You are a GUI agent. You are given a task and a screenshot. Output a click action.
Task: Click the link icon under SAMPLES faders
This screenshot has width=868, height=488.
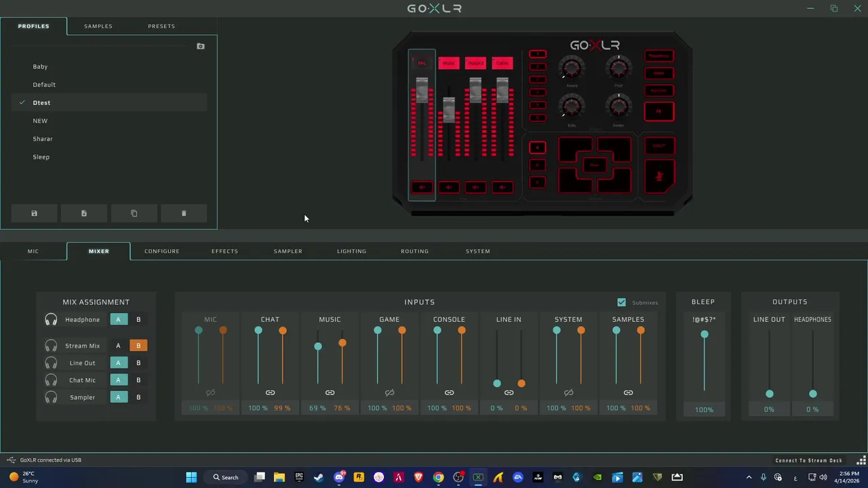tap(628, 392)
